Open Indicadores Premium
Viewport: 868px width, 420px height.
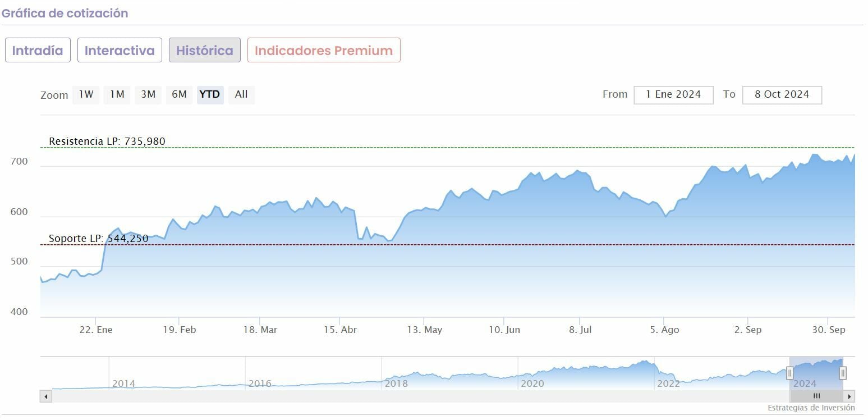point(324,51)
